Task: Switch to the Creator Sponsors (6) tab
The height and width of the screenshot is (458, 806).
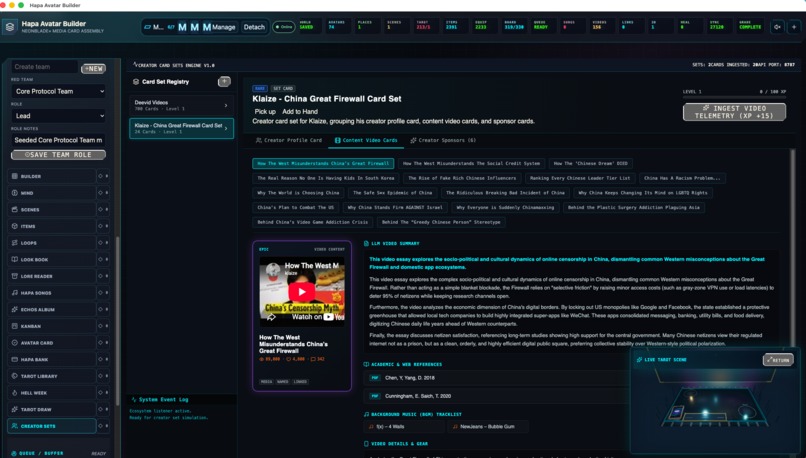Action: pos(443,140)
